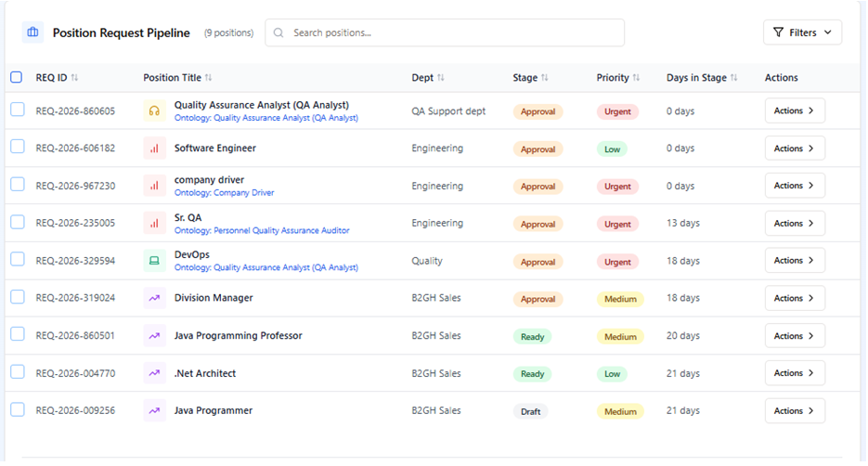This screenshot has width=868, height=466.
Task: Open Actions menu for Java Programmer
Action: click(794, 410)
